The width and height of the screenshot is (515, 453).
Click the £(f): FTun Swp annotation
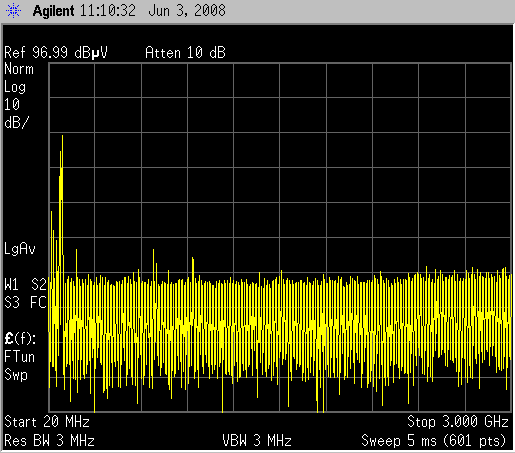[x=20, y=357]
